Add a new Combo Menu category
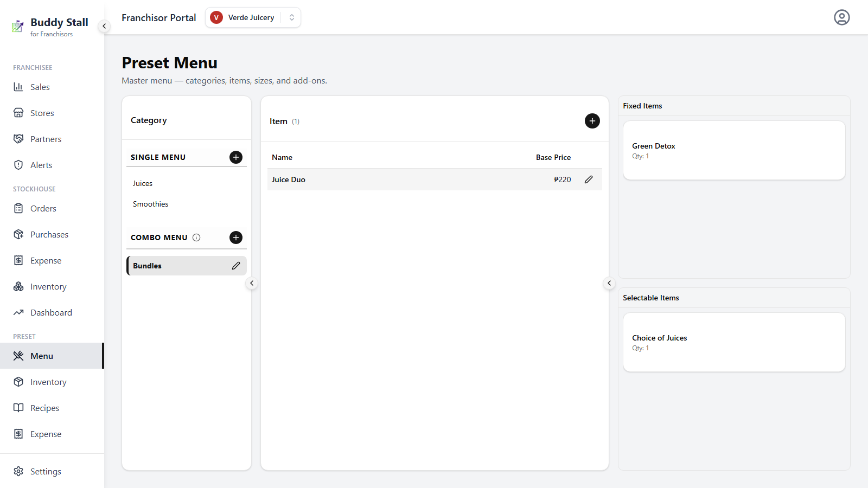868x488 pixels. pos(236,237)
